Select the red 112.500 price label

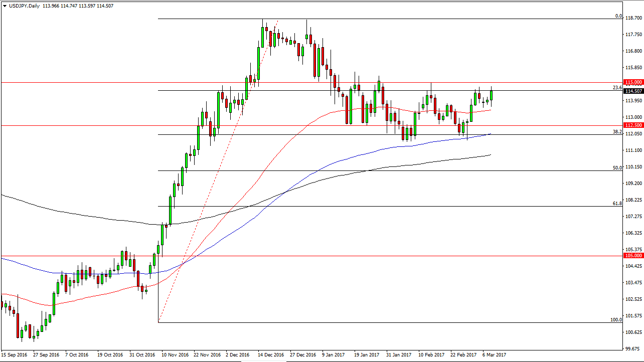(x=633, y=125)
